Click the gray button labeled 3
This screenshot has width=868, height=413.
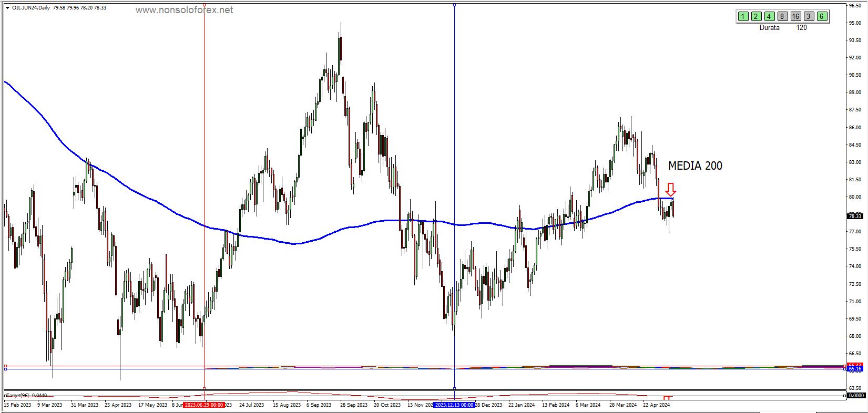click(x=809, y=16)
